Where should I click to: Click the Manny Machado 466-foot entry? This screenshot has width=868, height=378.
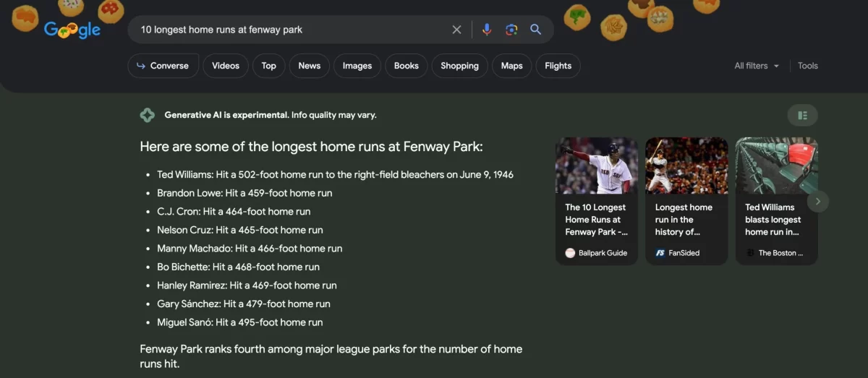(250, 248)
